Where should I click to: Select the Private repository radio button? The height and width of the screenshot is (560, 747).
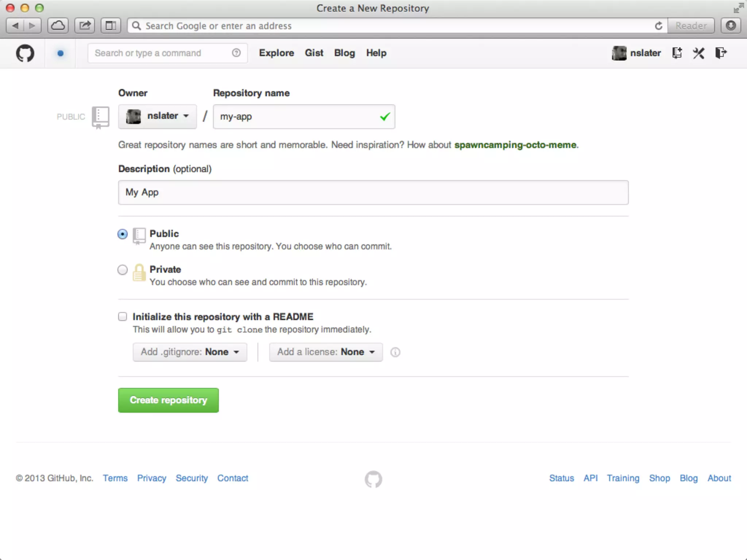pyautogui.click(x=123, y=270)
